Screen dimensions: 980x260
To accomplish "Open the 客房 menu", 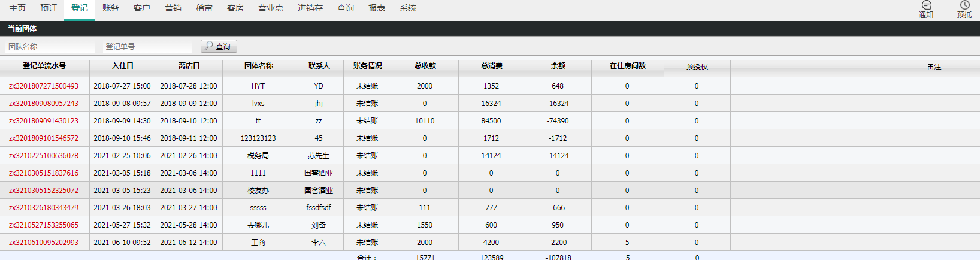I will (x=235, y=8).
